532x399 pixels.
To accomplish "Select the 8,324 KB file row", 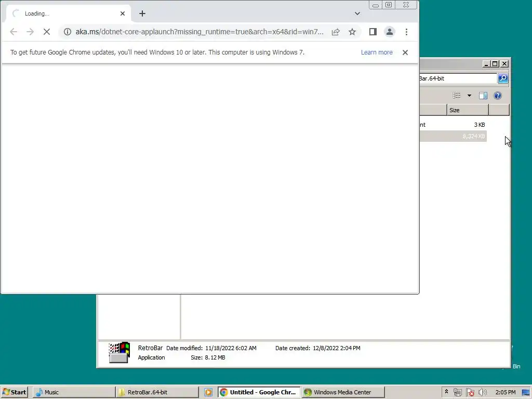I will [x=453, y=136].
